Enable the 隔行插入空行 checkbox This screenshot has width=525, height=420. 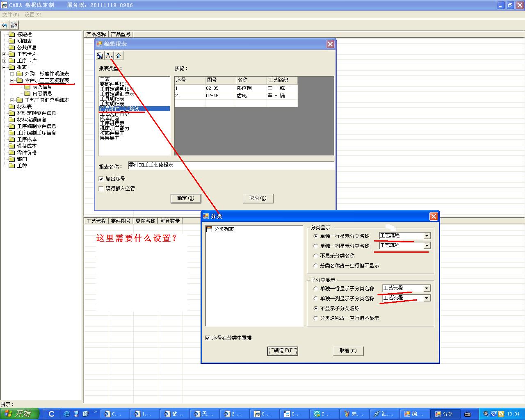[101, 189]
